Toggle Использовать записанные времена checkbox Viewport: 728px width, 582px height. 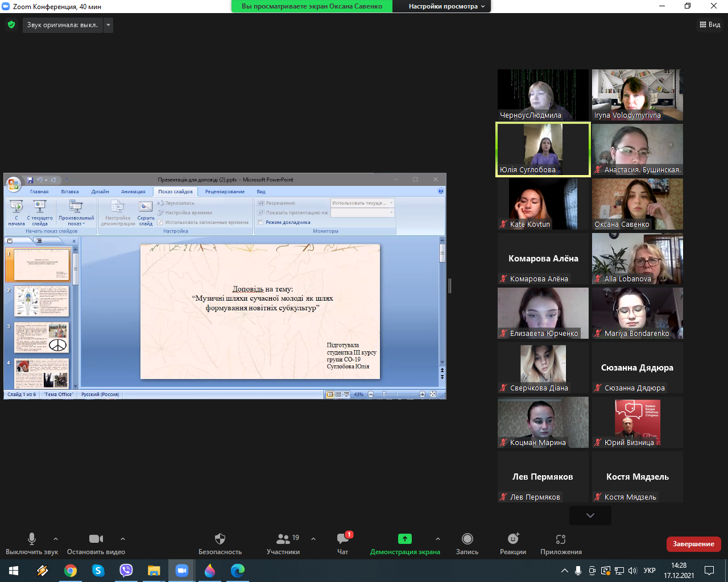(160, 222)
